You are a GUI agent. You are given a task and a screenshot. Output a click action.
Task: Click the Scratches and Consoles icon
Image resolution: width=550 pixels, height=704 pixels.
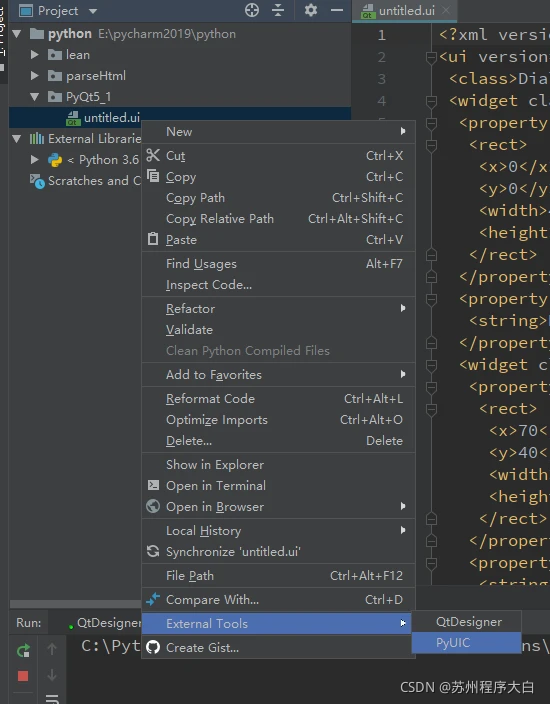coord(37,181)
